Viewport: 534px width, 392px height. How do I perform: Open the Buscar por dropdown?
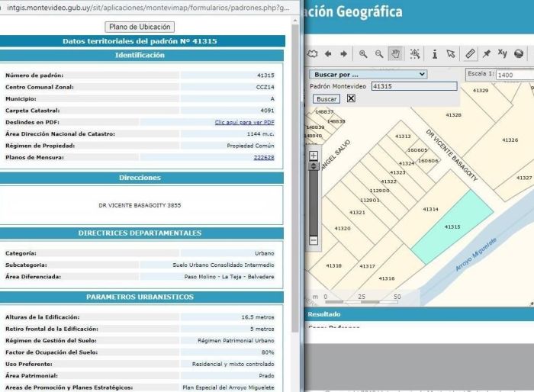[368, 74]
